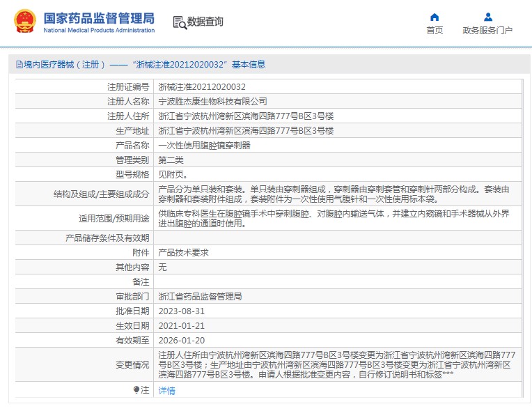Click the 有效期至 row label
The height and width of the screenshot is (411, 532).
[x=132, y=340]
